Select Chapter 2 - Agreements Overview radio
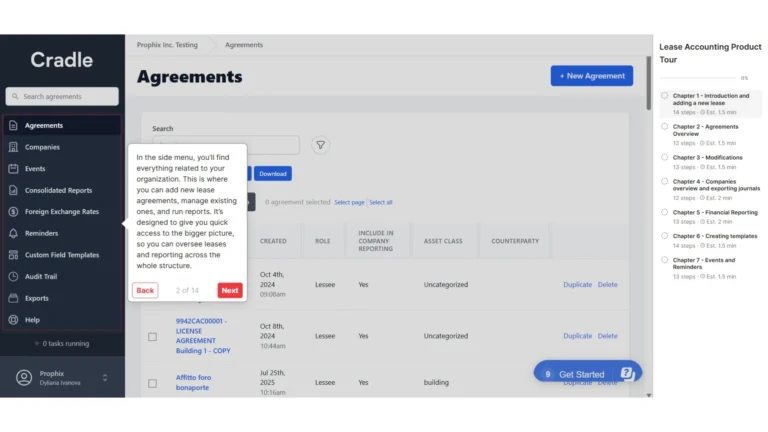This screenshot has width=768, height=432. pos(665,127)
